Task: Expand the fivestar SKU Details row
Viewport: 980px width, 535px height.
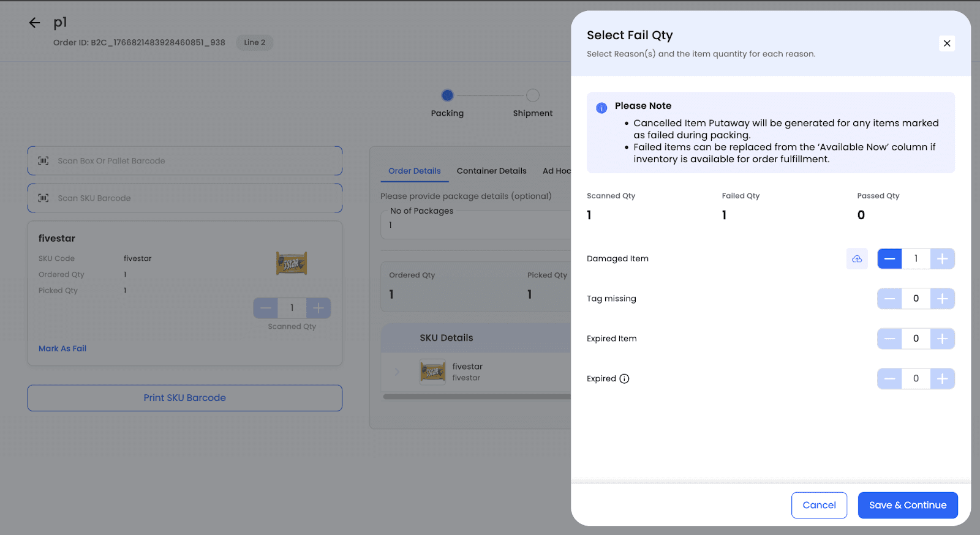Action: (x=397, y=372)
